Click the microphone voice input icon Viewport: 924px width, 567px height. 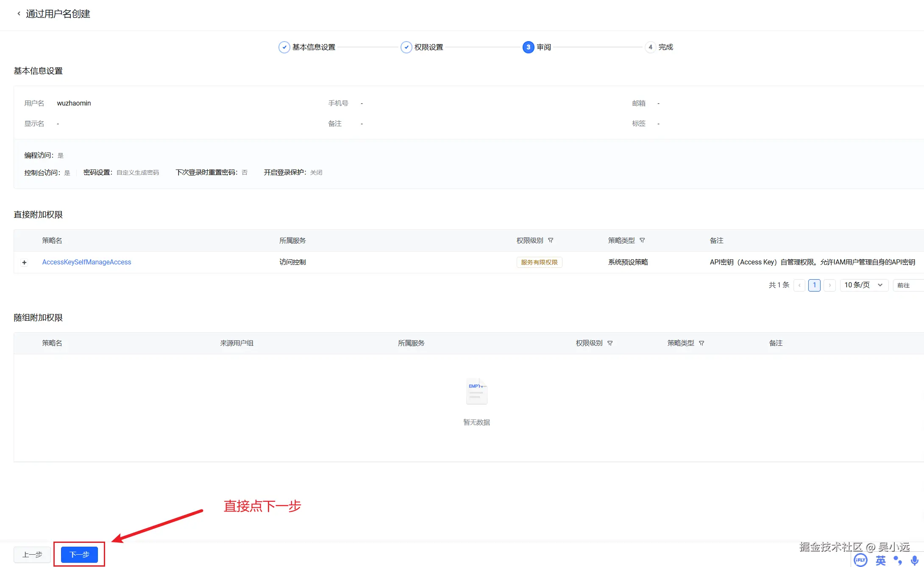pyautogui.click(x=915, y=560)
